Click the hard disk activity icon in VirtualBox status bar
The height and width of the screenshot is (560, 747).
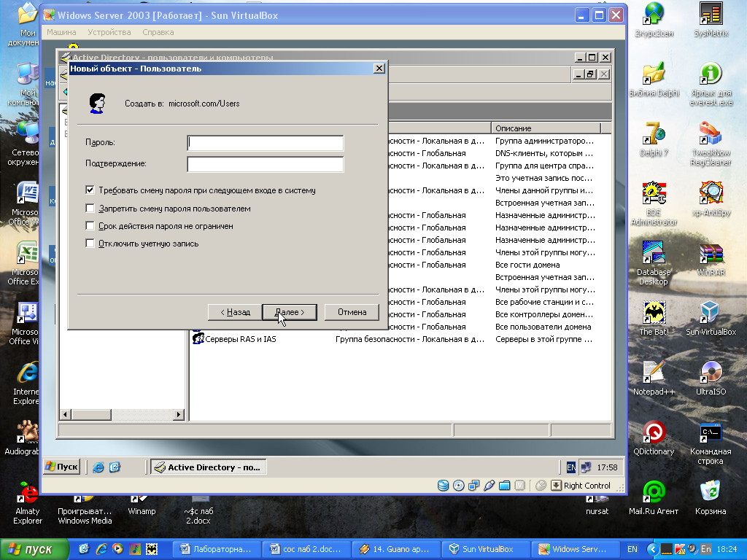pos(443,485)
